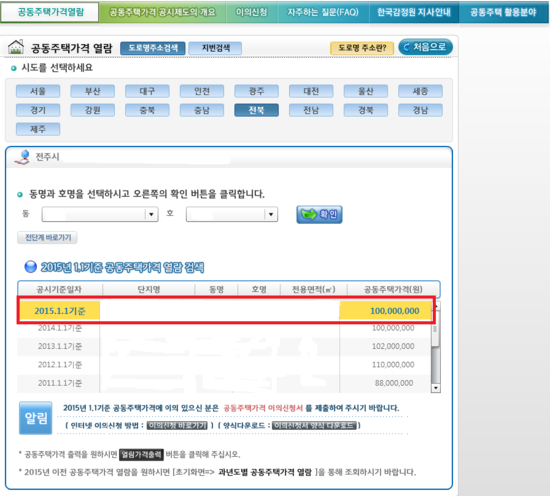Select the 2011.1.1기준 row cell
Image resolution: width=550 pixels, height=496 pixels.
60,383
